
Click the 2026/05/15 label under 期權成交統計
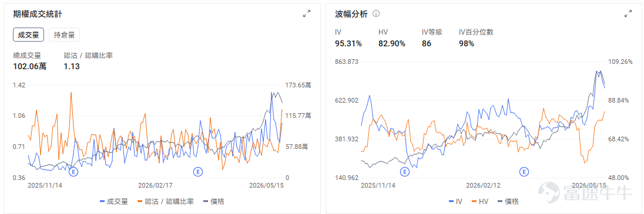[x=267, y=185]
